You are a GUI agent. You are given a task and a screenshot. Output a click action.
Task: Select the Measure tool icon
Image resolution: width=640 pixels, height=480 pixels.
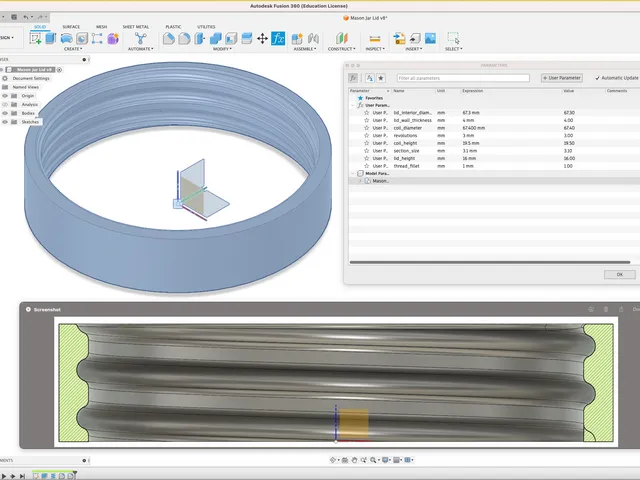coord(375,38)
